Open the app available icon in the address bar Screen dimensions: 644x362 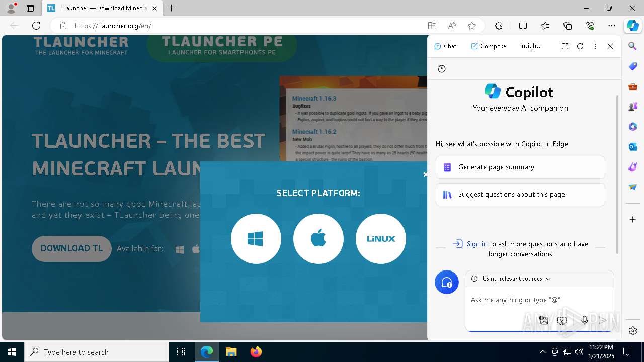coord(432,26)
